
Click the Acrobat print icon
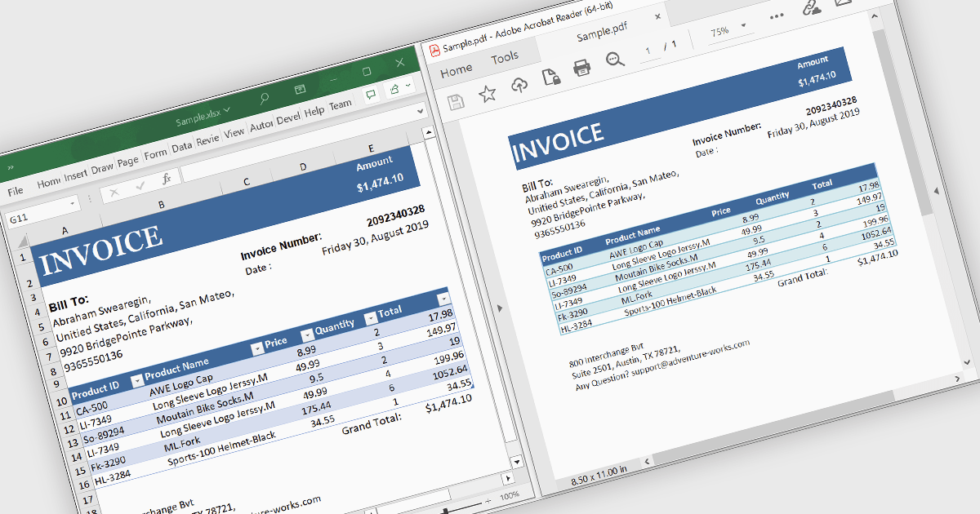(582, 69)
